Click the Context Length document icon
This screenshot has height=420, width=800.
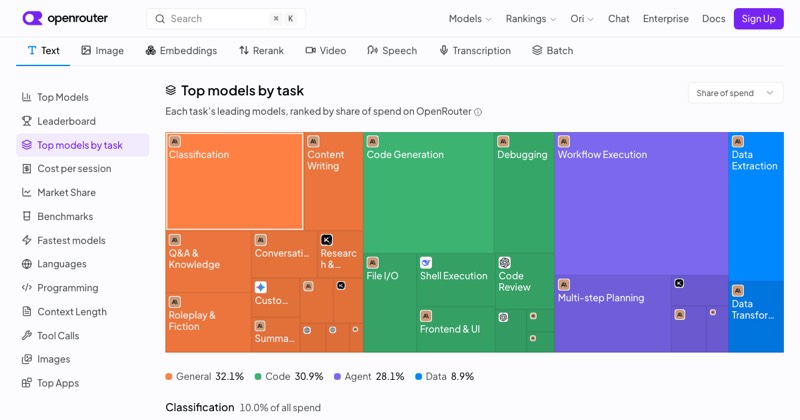[x=27, y=312]
